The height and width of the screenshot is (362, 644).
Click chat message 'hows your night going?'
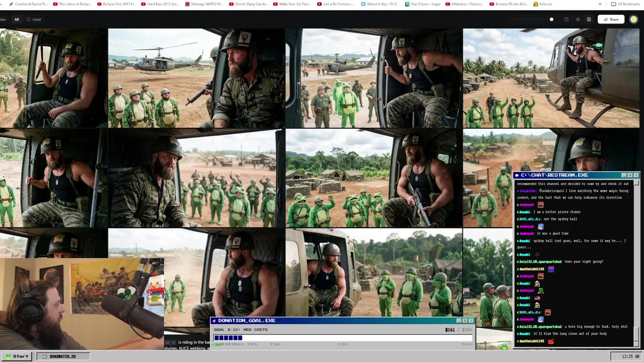[x=584, y=261]
